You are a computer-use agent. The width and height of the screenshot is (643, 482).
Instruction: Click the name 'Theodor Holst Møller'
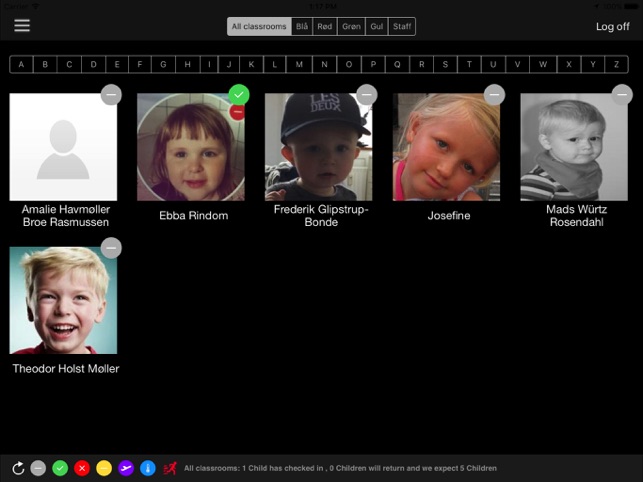[66, 369]
